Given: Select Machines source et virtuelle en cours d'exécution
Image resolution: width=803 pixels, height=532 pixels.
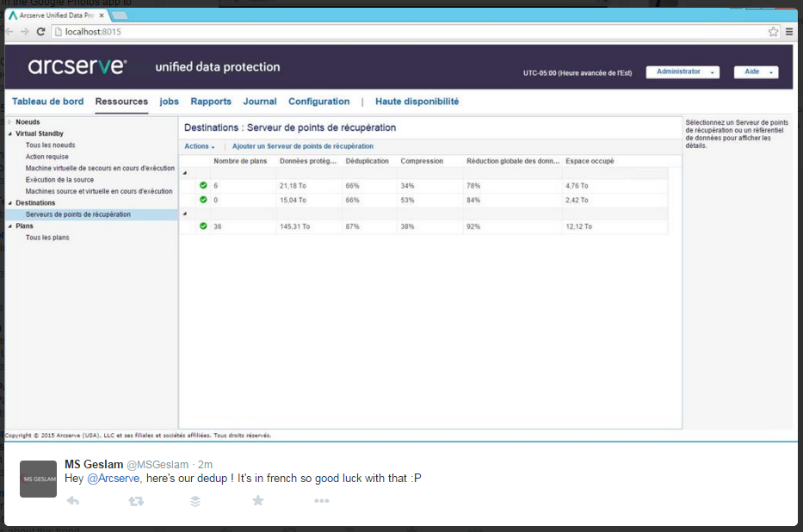Looking at the screenshot, I should [99, 191].
